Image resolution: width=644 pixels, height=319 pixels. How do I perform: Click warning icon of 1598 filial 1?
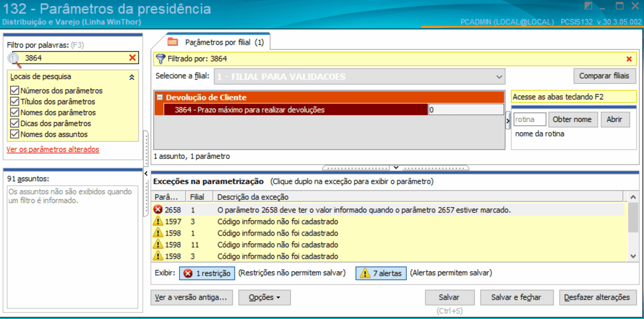[x=158, y=233]
